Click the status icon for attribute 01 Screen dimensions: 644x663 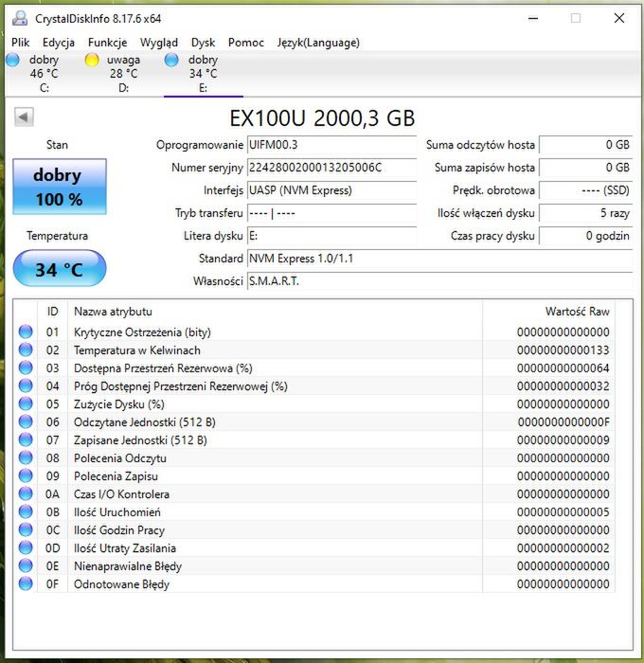pyautogui.click(x=26, y=331)
